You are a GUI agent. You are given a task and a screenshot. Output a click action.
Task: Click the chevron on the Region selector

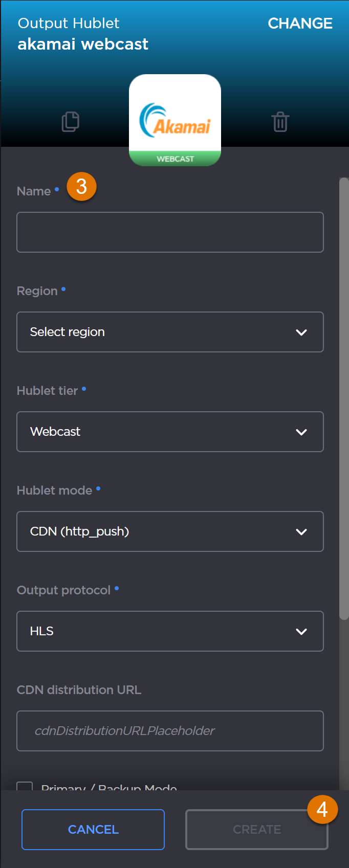coord(302,331)
